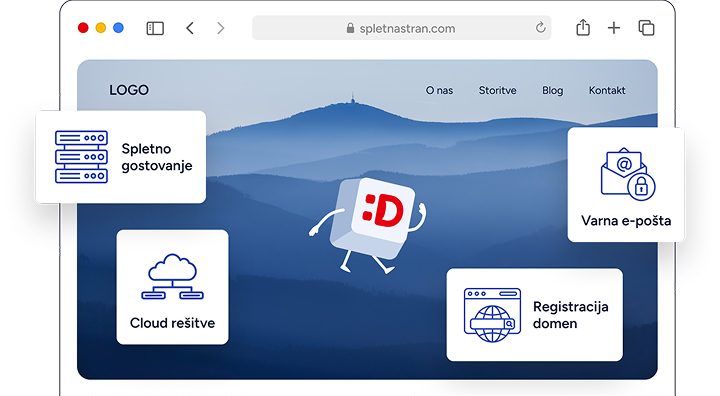
Task: Click the padlock icon in the address bar
Action: (x=350, y=28)
